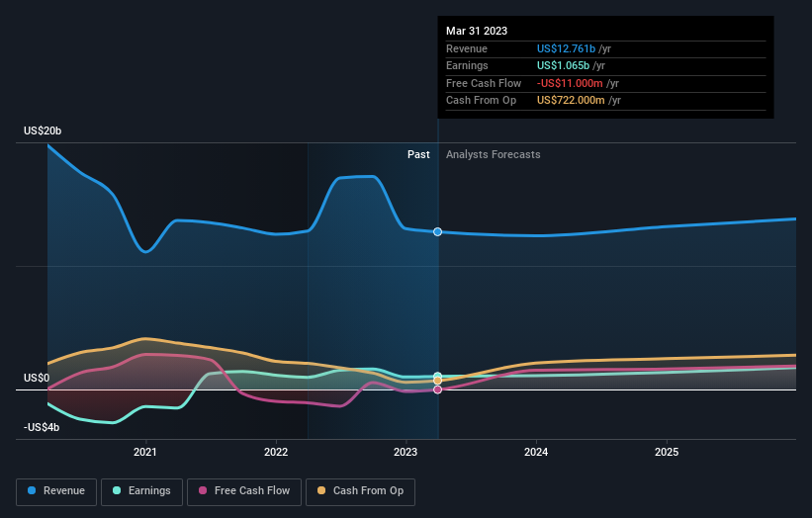
Task: Click the US$20b y-axis label
Action: (x=43, y=130)
